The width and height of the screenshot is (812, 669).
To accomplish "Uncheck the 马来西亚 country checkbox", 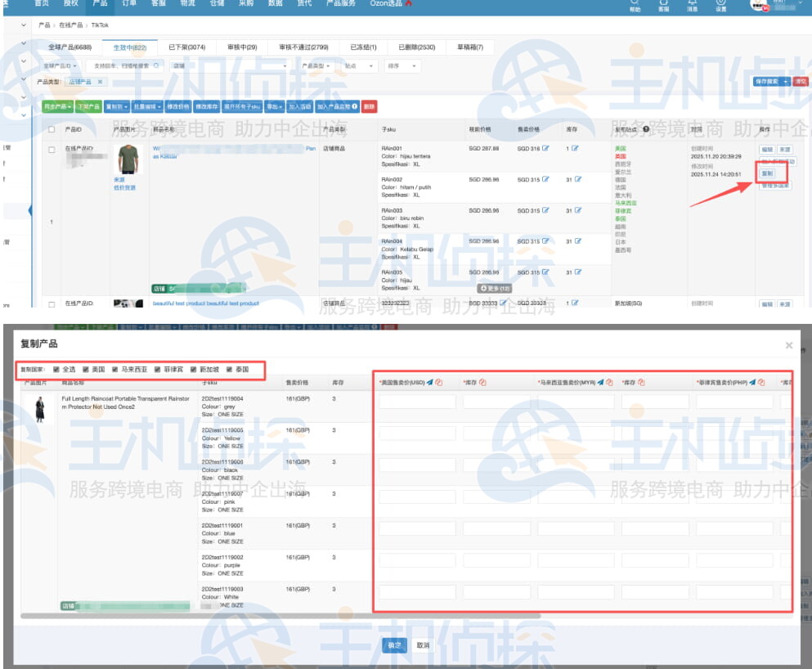I will pos(115,370).
